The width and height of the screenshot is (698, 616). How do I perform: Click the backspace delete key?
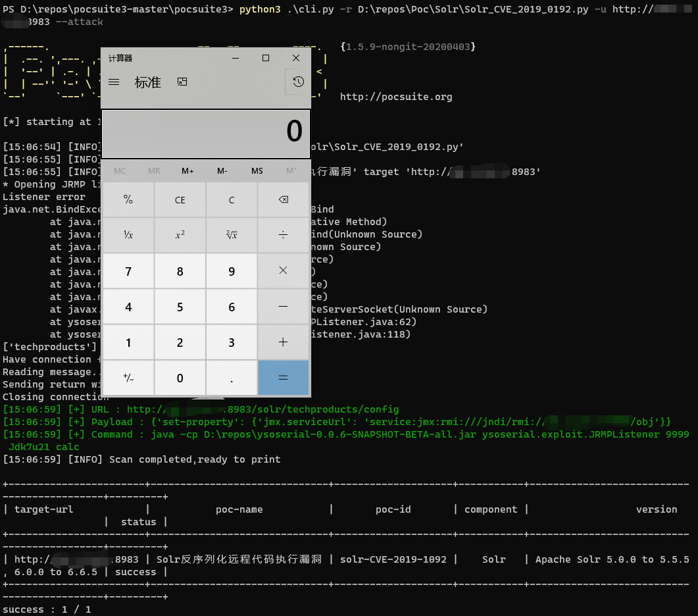[x=283, y=199]
